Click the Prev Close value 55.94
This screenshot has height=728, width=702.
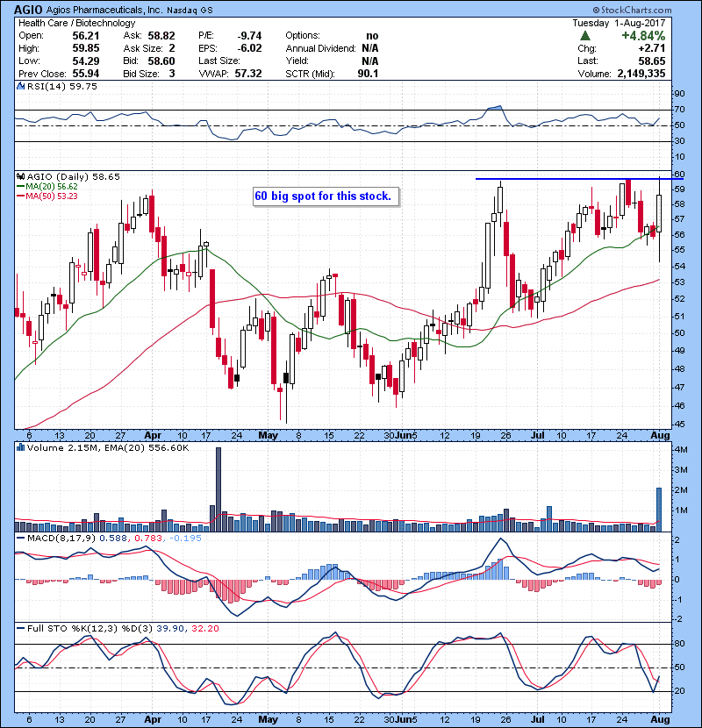[85, 74]
